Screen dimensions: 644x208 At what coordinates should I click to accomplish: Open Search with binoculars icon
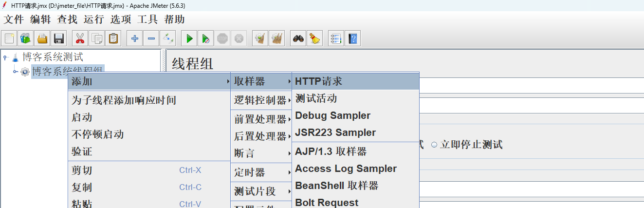click(298, 38)
